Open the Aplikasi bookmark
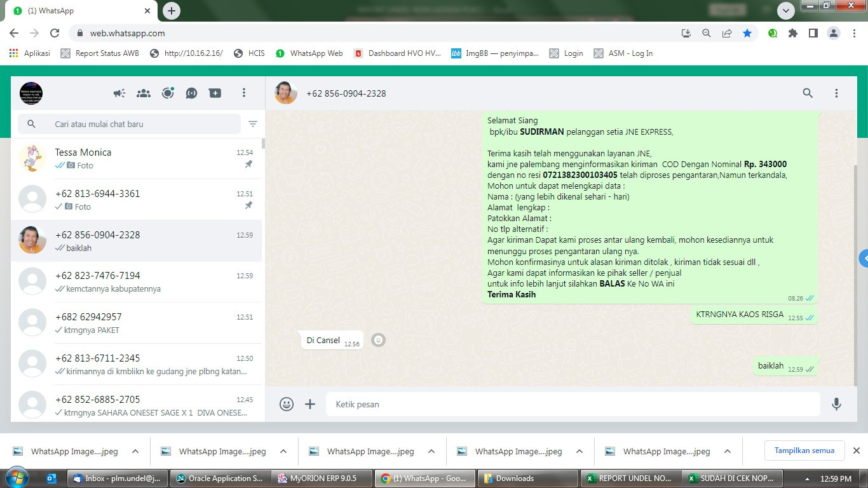The height and width of the screenshot is (488, 868). pos(30,53)
